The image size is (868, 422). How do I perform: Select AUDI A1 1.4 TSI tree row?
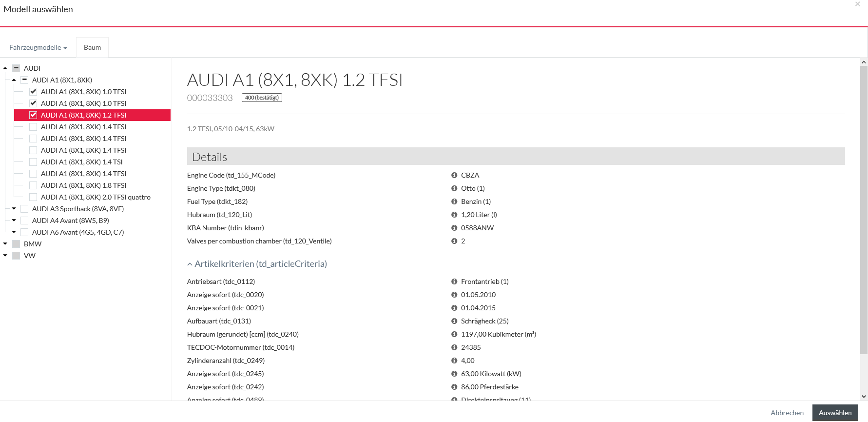81,162
